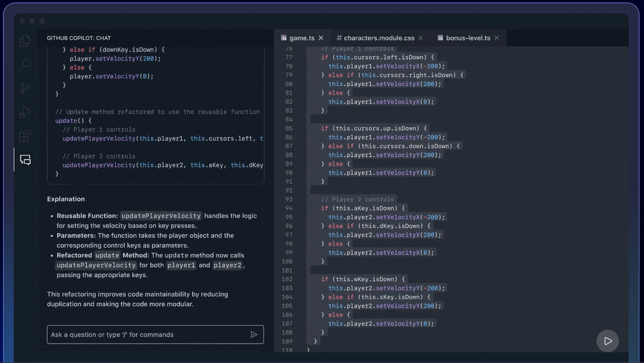This screenshot has height=363, width=644.
Task: Click line number 109 in the gutter
Action: click(x=288, y=341)
